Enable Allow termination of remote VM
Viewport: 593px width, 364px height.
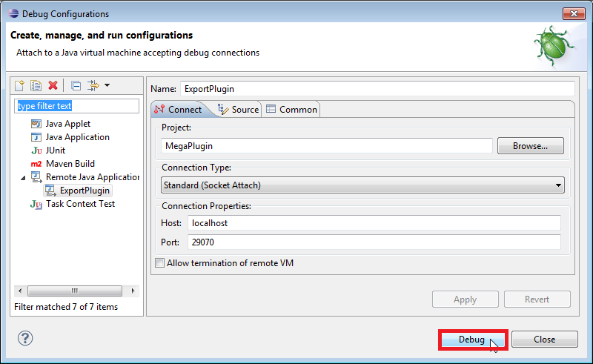coord(160,263)
